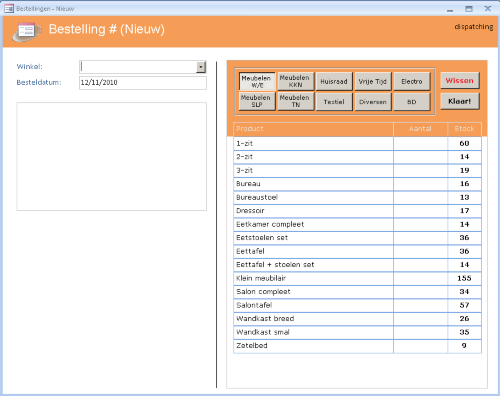This screenshot has width=500, height=396.
Task: Select the product Klein meubilair
Action: (x=261, y=279)
